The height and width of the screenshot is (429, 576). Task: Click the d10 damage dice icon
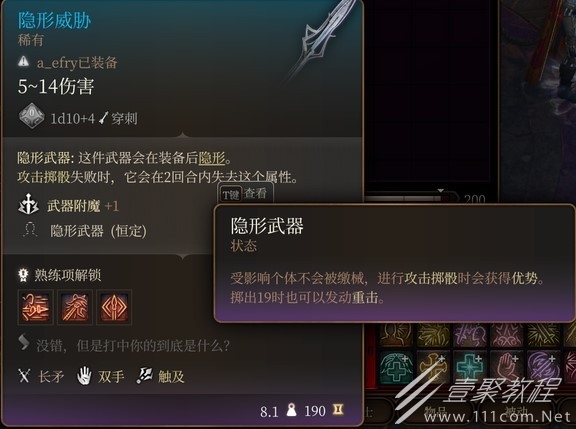[x=32, y=116]
